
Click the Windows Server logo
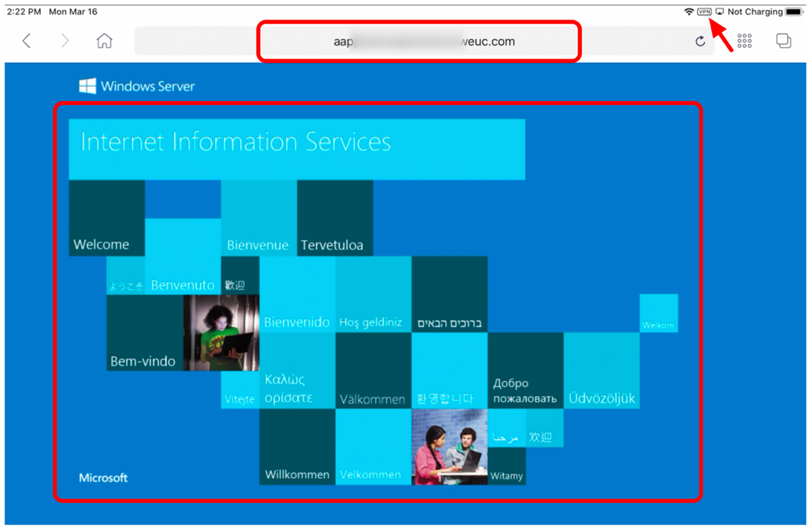pos(137,86)
